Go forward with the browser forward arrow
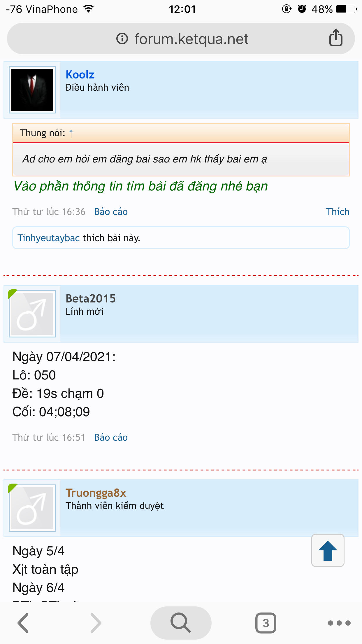The image size is (362, 644). pos(96,623)
